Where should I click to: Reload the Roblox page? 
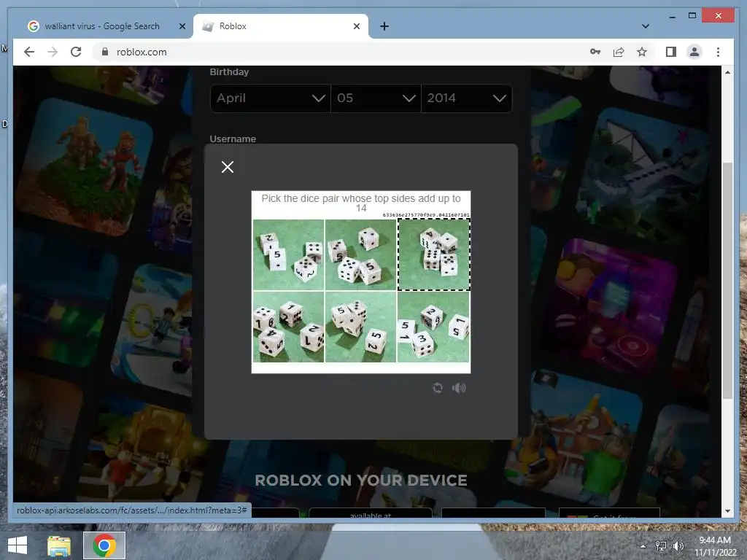[x=76, y=52]
